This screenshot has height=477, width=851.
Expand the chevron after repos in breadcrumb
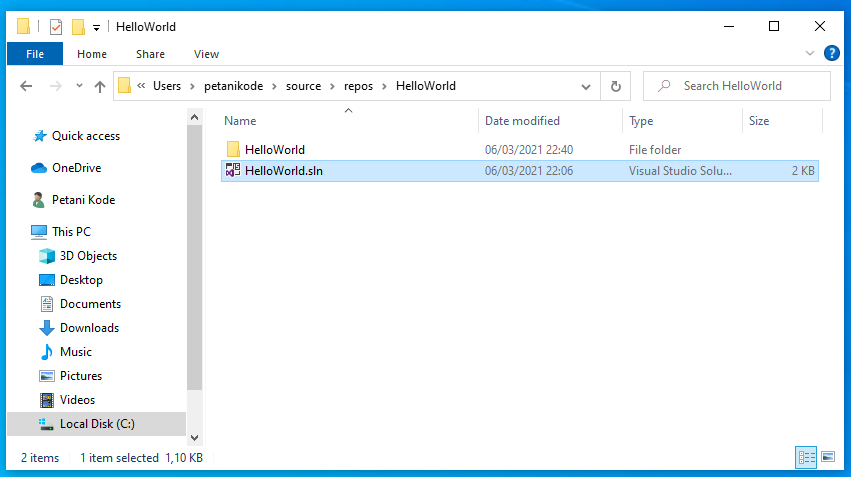point(384,86)
